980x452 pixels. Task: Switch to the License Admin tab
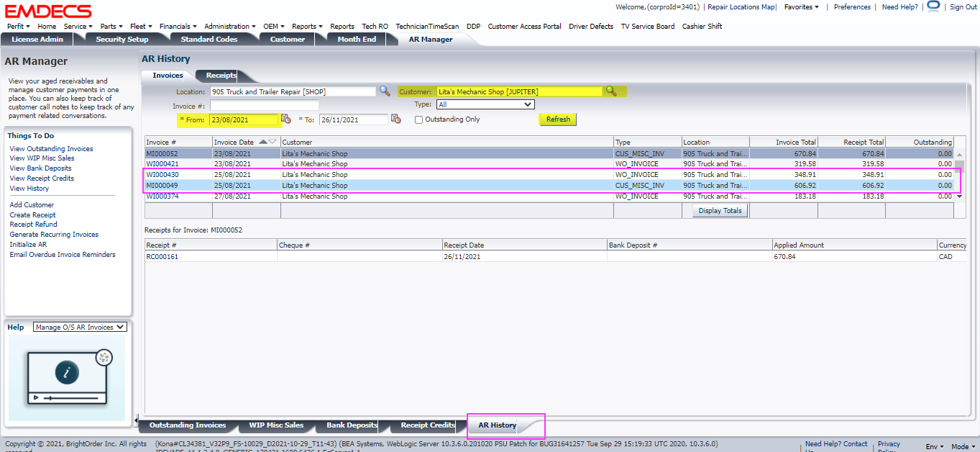(37, 40)
